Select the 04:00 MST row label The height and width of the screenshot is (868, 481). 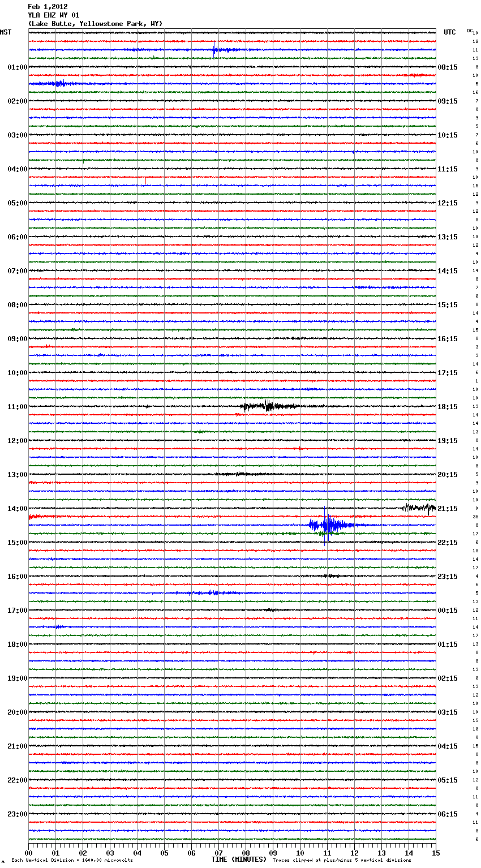point(18,169)
